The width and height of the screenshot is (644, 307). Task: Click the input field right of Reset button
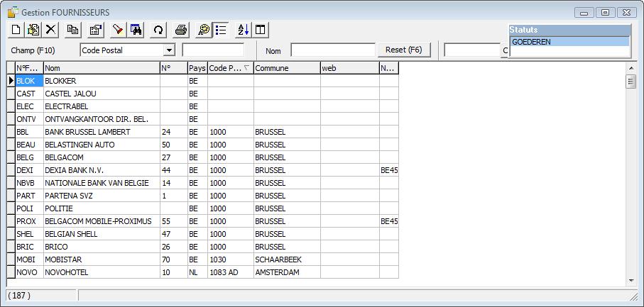coord(472,50)
